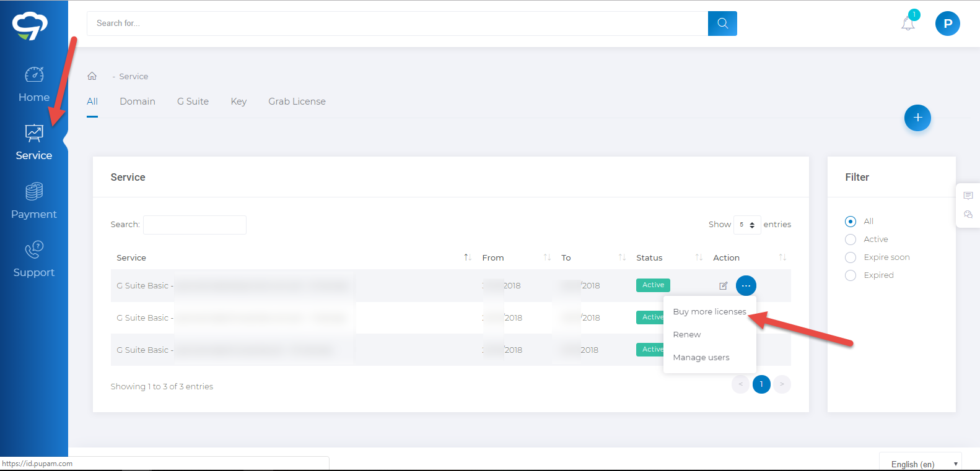Click the search magnifier button
The image size is (980, 471).
[x=722, y=24]
